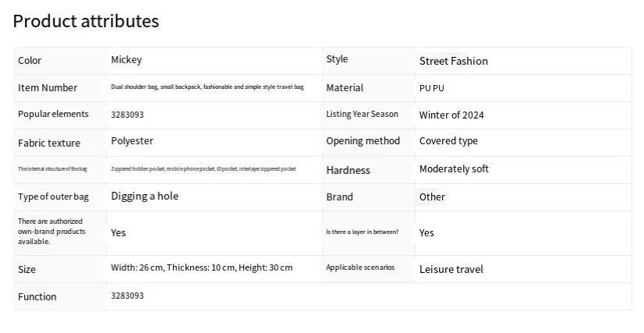644x333 pixels.
Task: Click the Polyester fabric texture value
Action: 132,141
